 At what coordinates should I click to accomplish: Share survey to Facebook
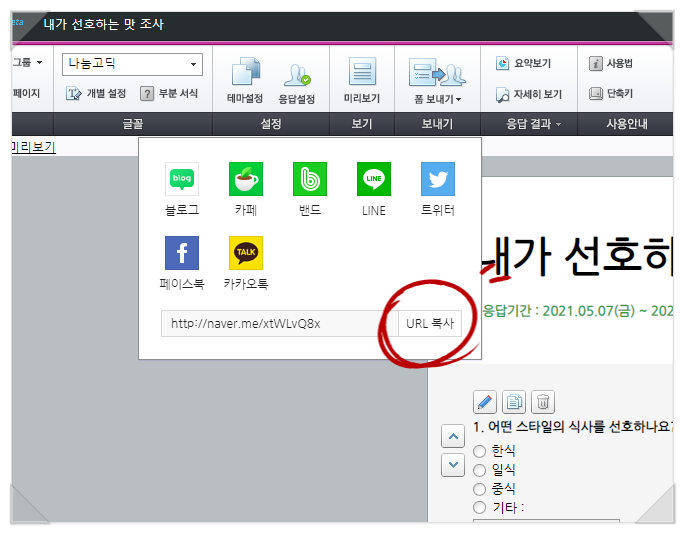click(182, 253)
